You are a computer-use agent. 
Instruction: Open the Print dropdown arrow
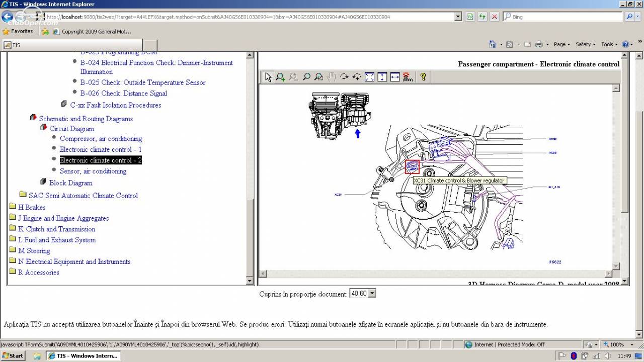point(547,44)
